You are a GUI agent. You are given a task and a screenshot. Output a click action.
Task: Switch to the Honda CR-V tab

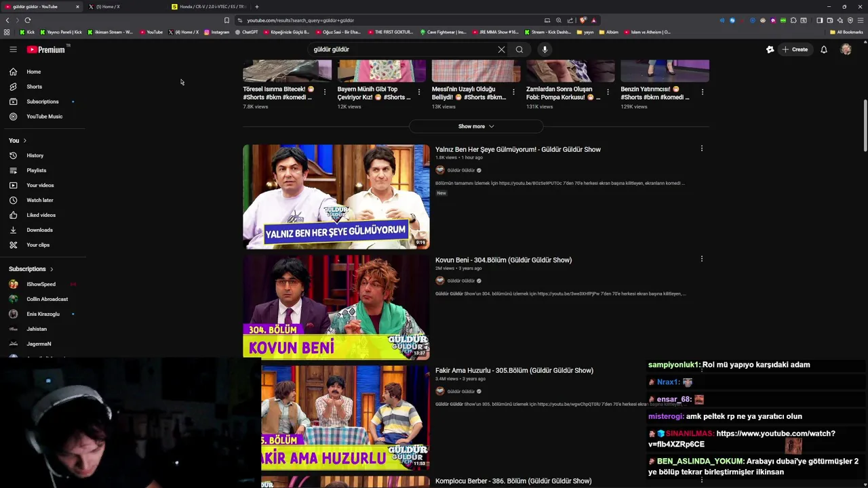coord(209,7)
